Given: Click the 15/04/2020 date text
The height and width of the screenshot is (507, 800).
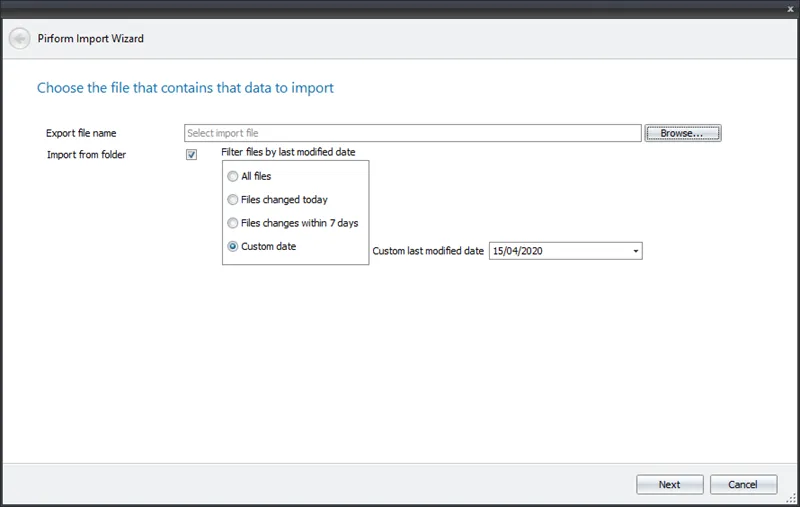Looking at the screenshot, I should pyautogui.click(x=517, y=252).
